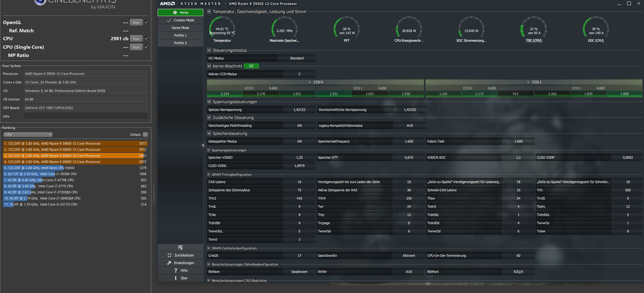Toggle the OpenGL test checkmark in Cinebench
644x293 pixels.
click(x=146, y=22)
